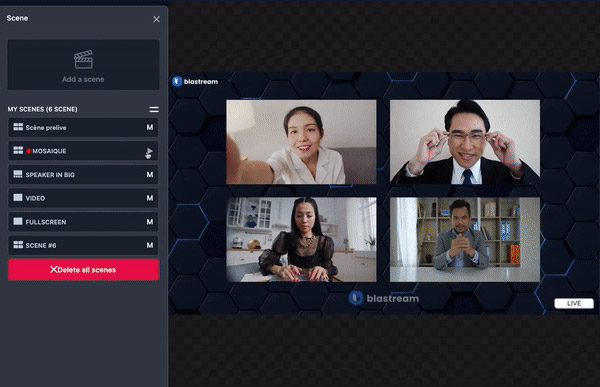600x387 pixels.
Task: Click the M button on FULLSCREEN scene
Action: 150,222
